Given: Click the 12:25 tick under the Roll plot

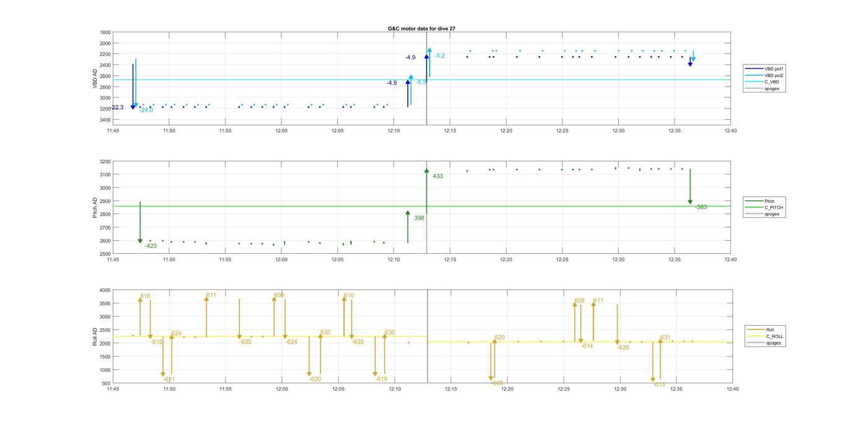Looking at the screenshot, I should pyautogui.click(x=564, y=390).
